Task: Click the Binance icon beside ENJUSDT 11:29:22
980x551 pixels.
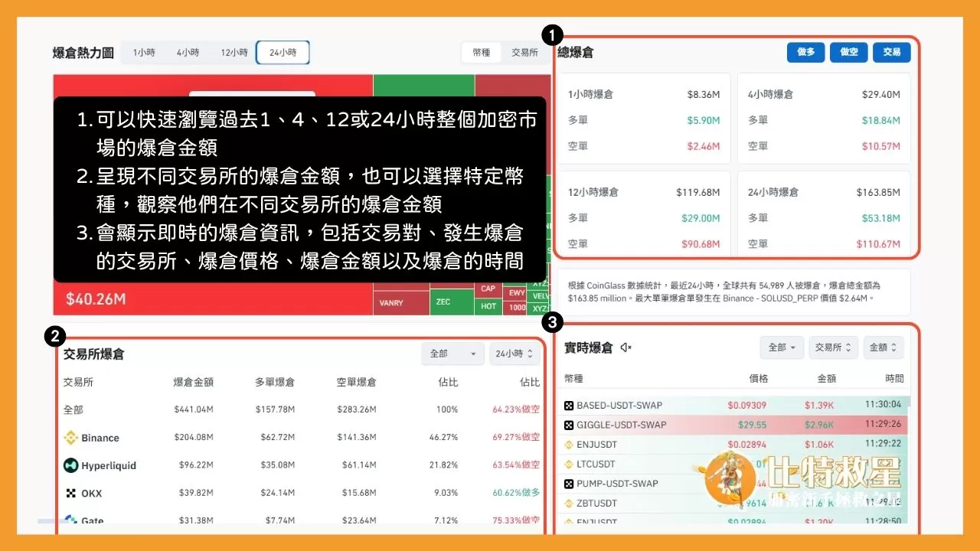Action: point(569,445)
